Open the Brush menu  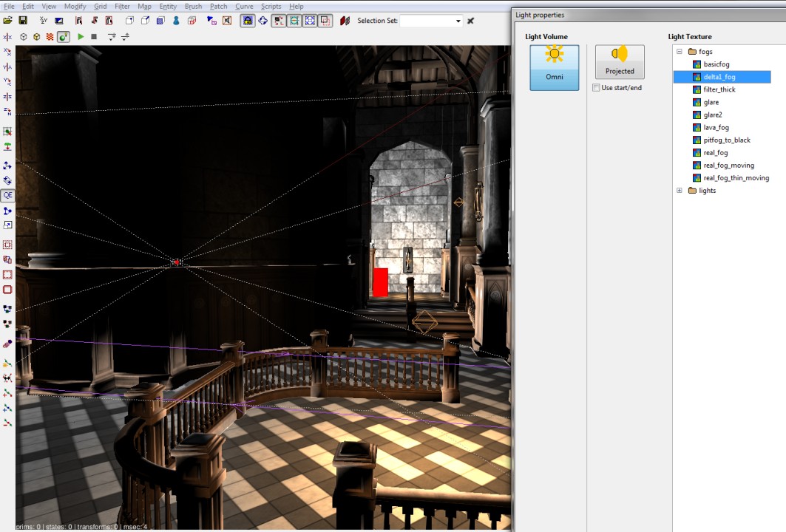(192, 6)
